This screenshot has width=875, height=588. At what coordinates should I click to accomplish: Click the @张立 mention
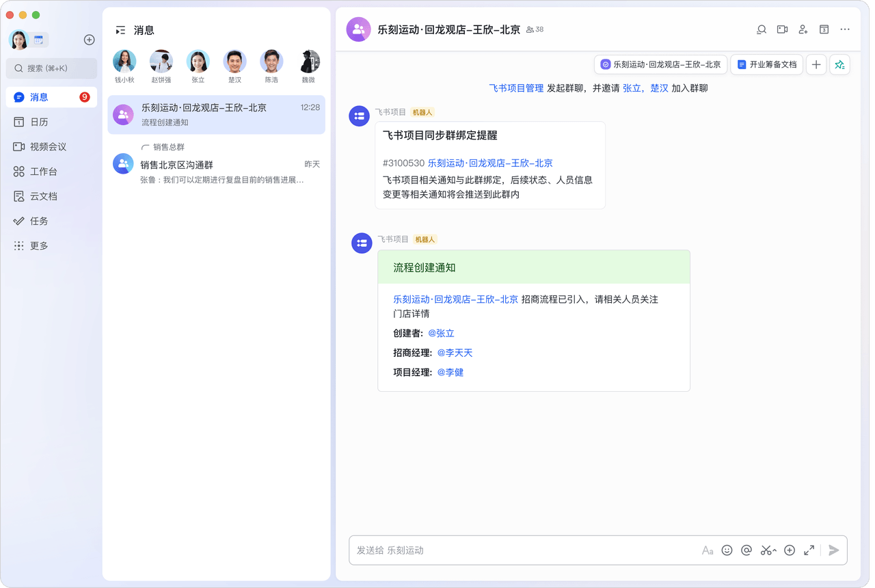coord(441,334)
